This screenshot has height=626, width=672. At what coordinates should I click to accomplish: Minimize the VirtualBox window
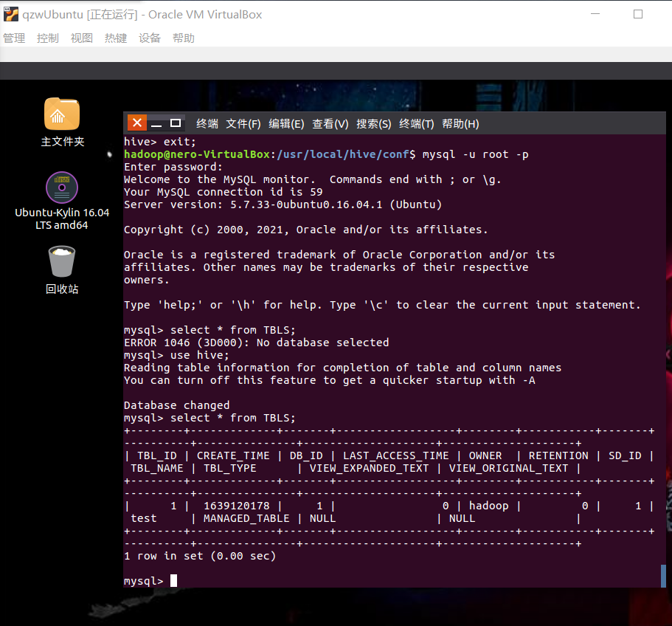[595, 14]
